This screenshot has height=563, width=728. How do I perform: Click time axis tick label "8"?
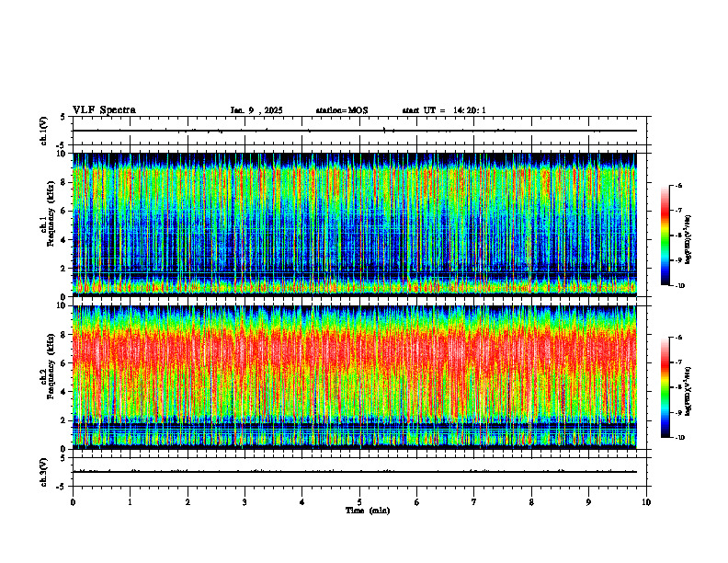pos(531,502)
